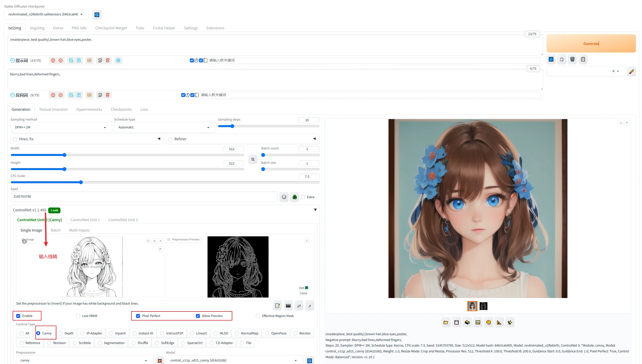Click the camera icon under the ControlNet canvas
Viewport: 642px width, 364px height.
pos(288,306)
